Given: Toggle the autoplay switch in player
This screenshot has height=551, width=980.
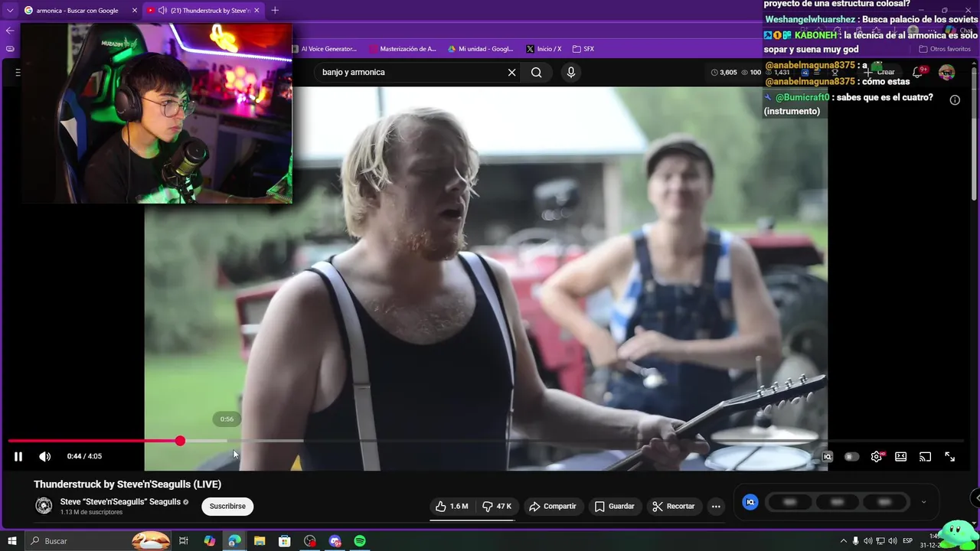Looking at the screenshot, I should tap(851, 457).
